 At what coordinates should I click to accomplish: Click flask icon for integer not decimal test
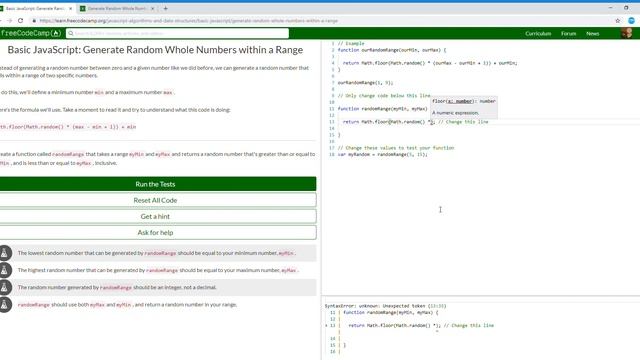point(4,287)
